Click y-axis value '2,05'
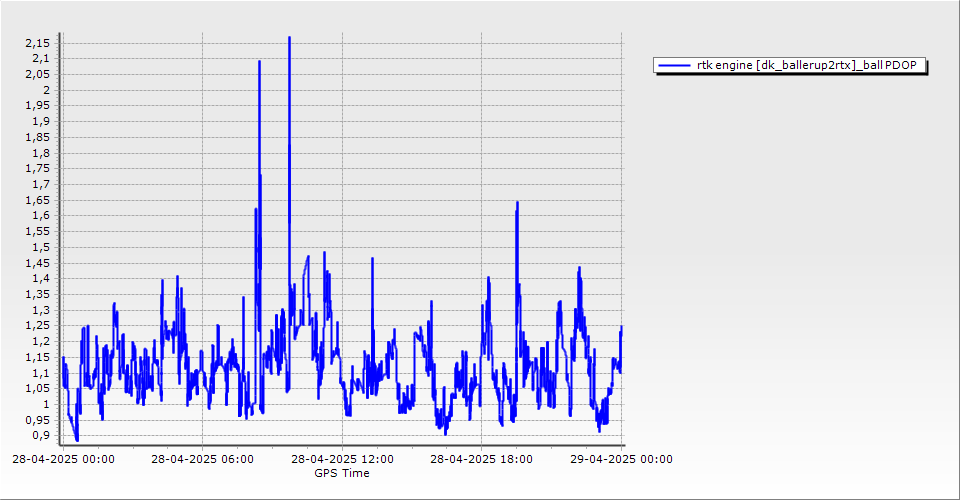The height and width of the screenshot is (500, 960). tap(37, 74)
